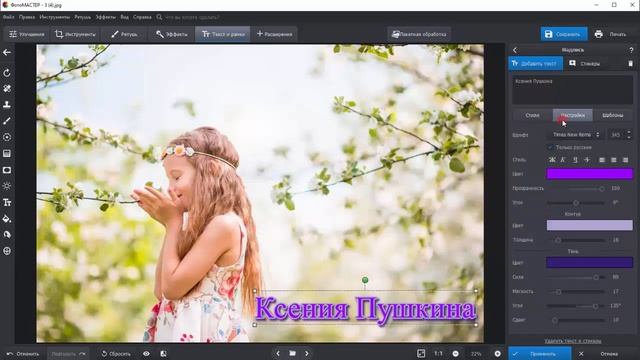Toggle before/after compare view icon

(x=163, y=353)
